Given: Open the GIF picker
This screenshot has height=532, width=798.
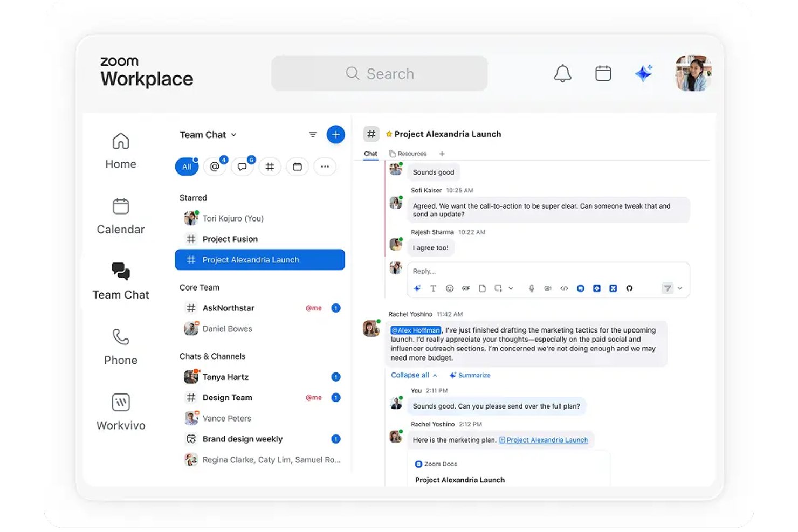Looking at the screenshot, I should (x=466, y=288).
